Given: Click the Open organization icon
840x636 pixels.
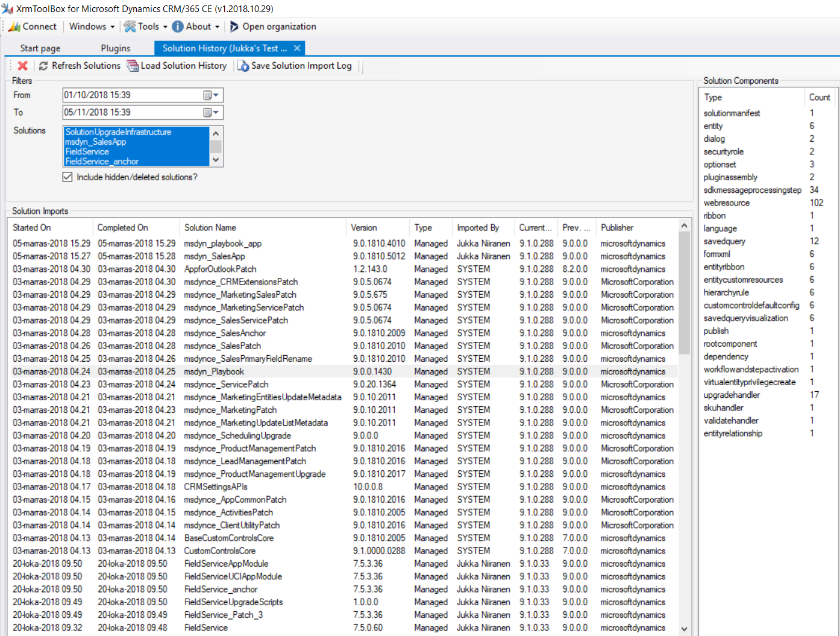Looking at the screenshot, I should (x=234, y=27).
